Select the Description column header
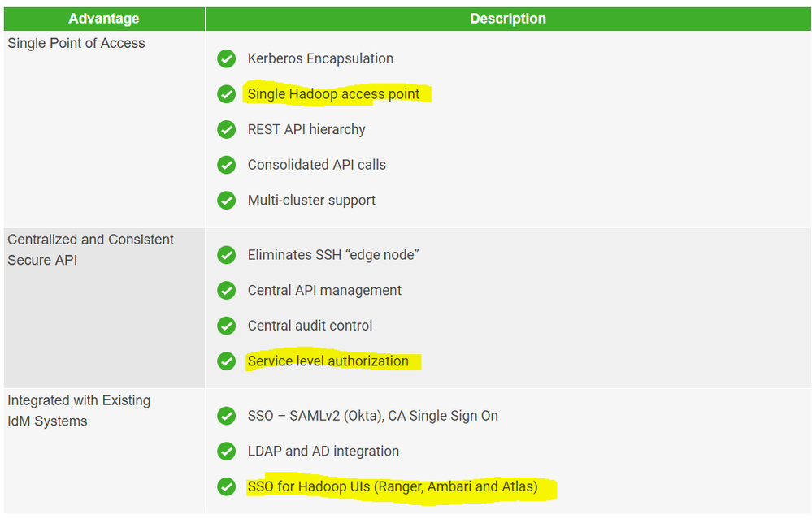812x523 pixels. point(508,19)
